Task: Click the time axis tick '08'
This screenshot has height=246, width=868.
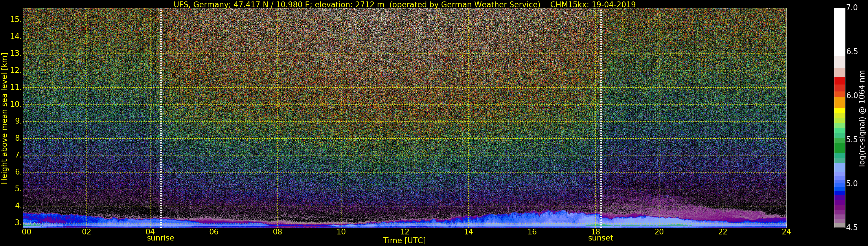Action: point(277,232)
